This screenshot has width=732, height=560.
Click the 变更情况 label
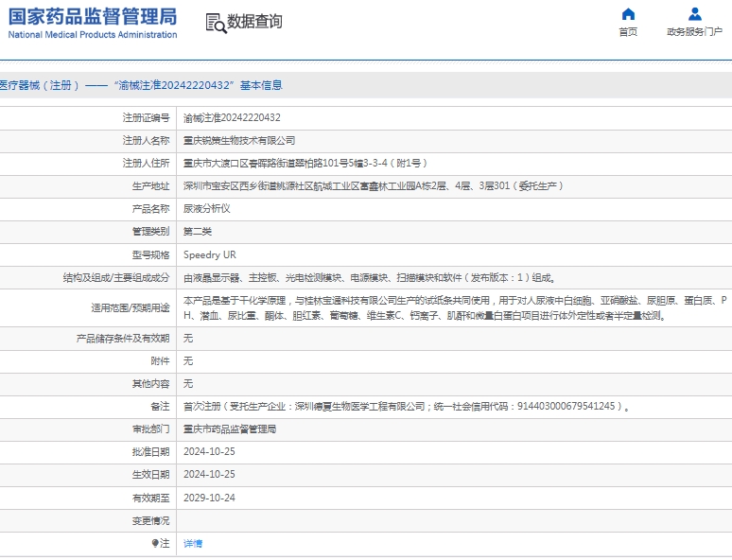click(150, 521)
